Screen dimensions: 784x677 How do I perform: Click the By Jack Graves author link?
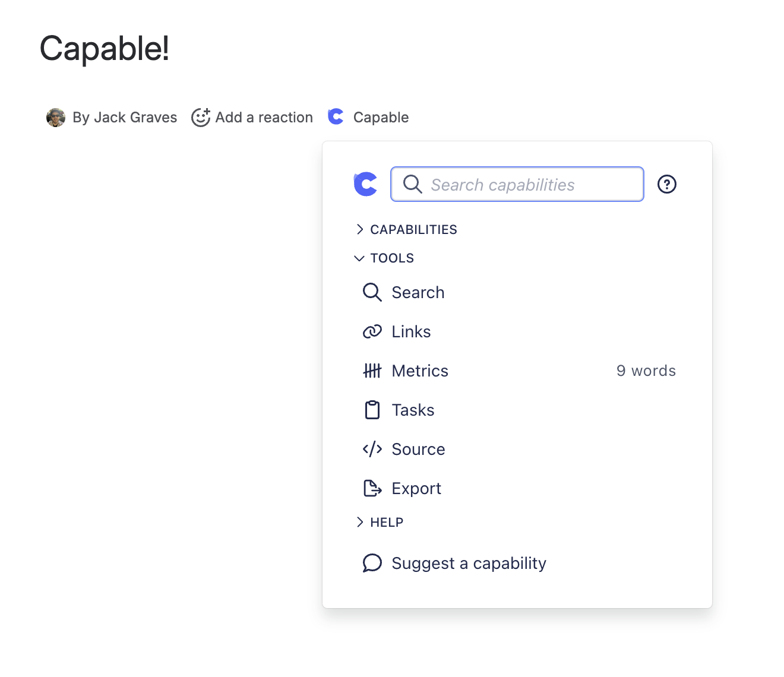(x=125, y=118)
